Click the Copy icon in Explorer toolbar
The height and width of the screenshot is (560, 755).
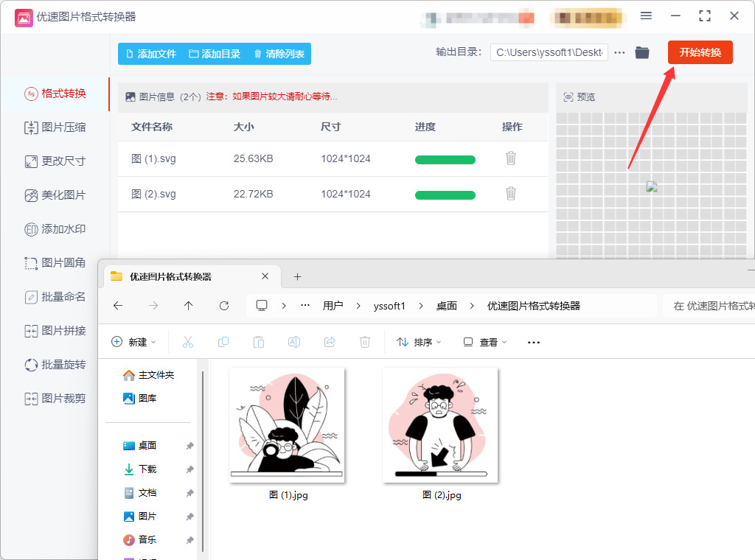point(223,342)
